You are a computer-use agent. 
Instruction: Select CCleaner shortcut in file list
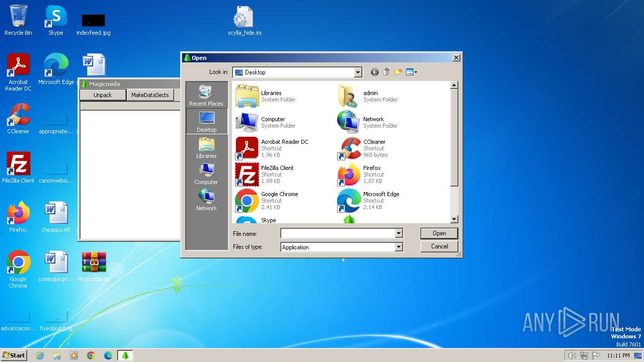(x=362, y=148)
